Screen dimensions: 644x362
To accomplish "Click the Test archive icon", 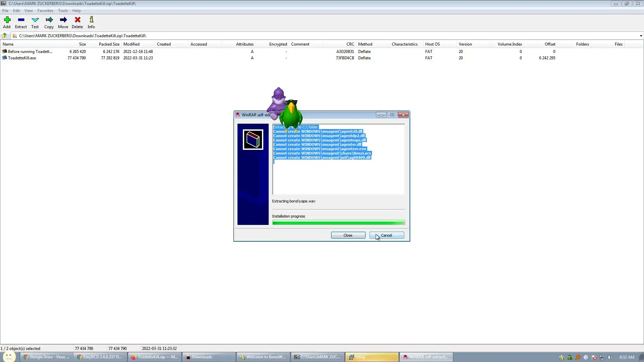I will [x=35, y=22].
